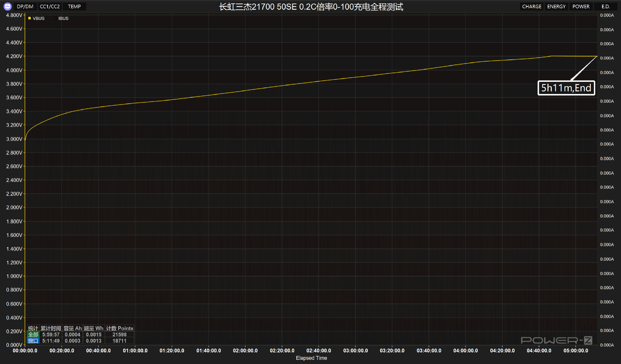Screen dimensions: 621x364
Task: Toggle the VBUS legend series
Action: 36,18
